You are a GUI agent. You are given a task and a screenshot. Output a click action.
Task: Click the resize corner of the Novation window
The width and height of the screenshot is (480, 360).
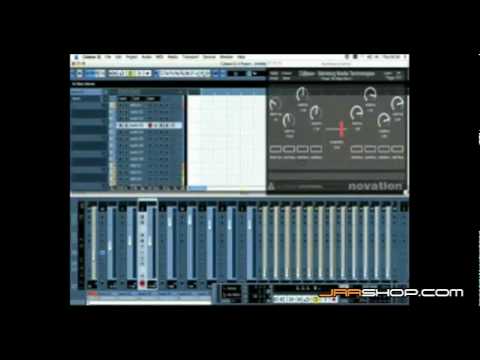(406, 192)
